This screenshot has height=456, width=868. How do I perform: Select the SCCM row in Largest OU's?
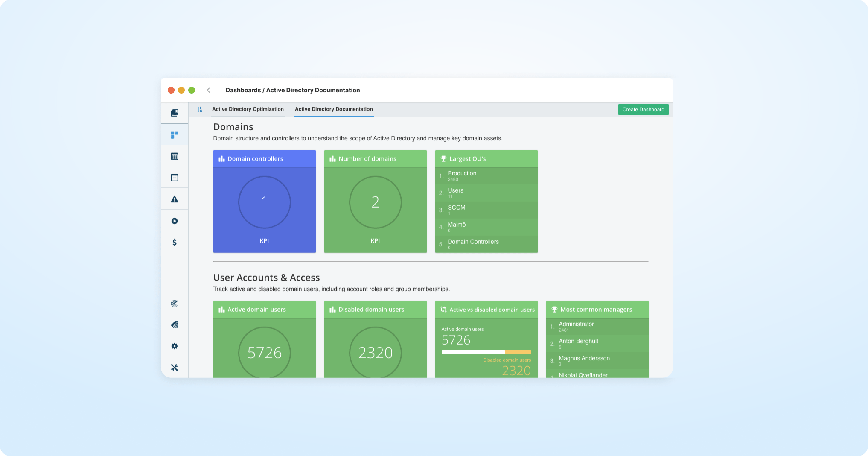coord(486,210)
